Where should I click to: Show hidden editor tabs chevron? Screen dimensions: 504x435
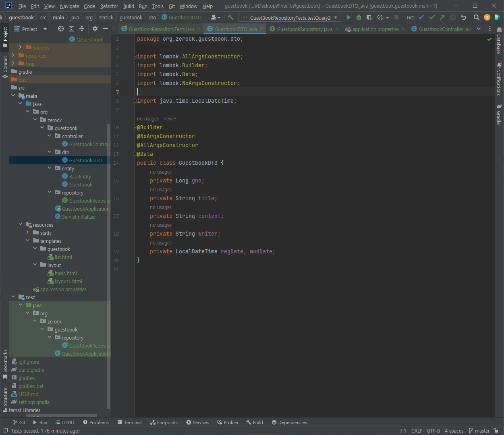pos(479,29)
